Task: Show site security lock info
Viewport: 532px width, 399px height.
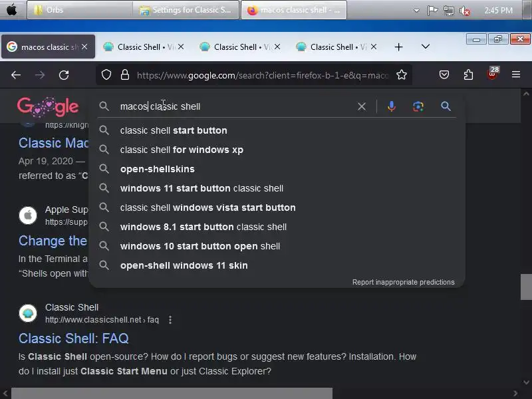Action: pyautogui.click(x=125, y=74)
